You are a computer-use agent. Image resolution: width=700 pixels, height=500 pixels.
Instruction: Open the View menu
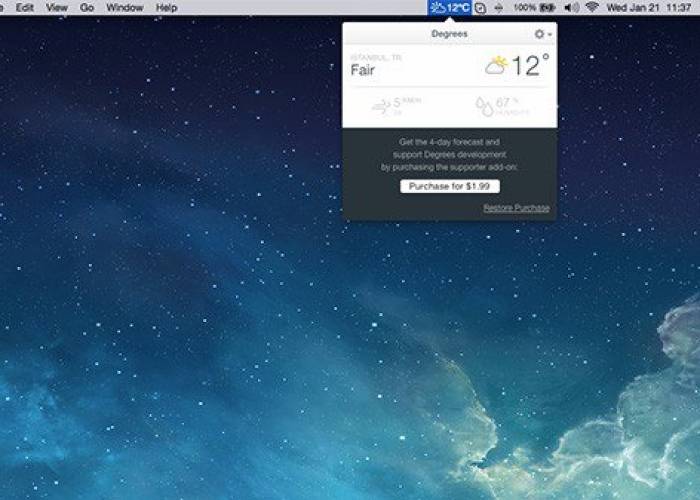[57, 8]
